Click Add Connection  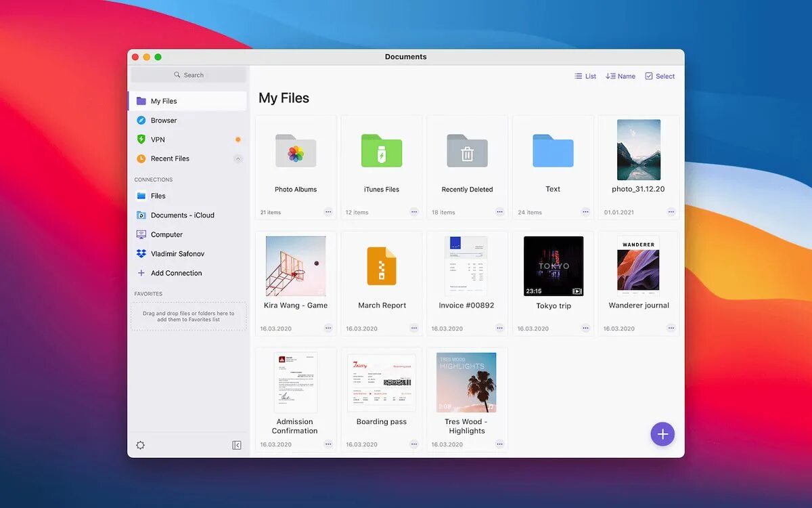tap(187, 273)
